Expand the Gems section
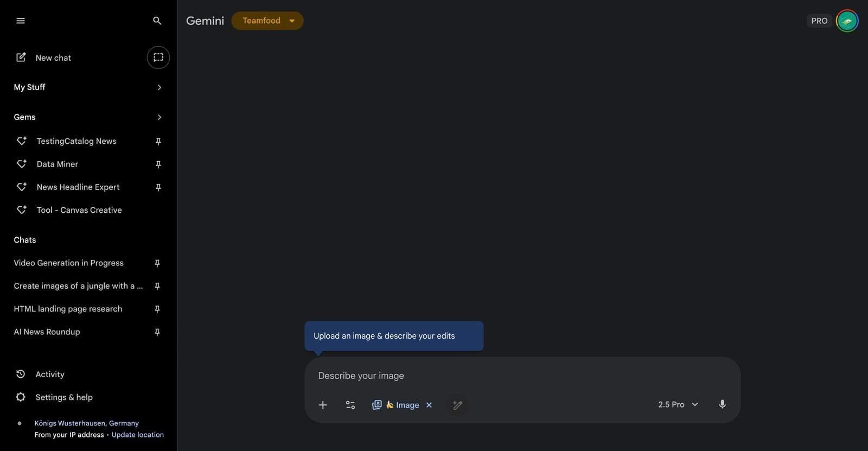The height and width of the screenshot is (451, 868). (159, 117)
